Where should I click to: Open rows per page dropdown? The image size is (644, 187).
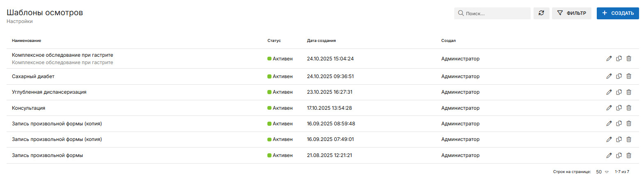pos(602,172)
